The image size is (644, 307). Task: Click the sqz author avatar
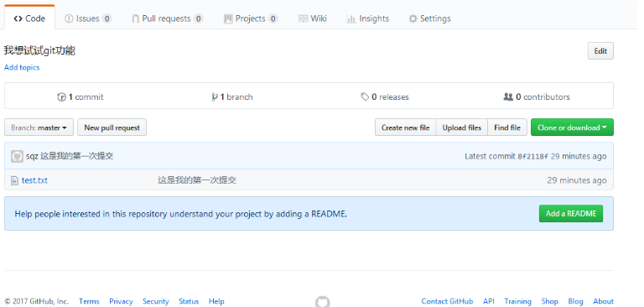tap(17, 156)
